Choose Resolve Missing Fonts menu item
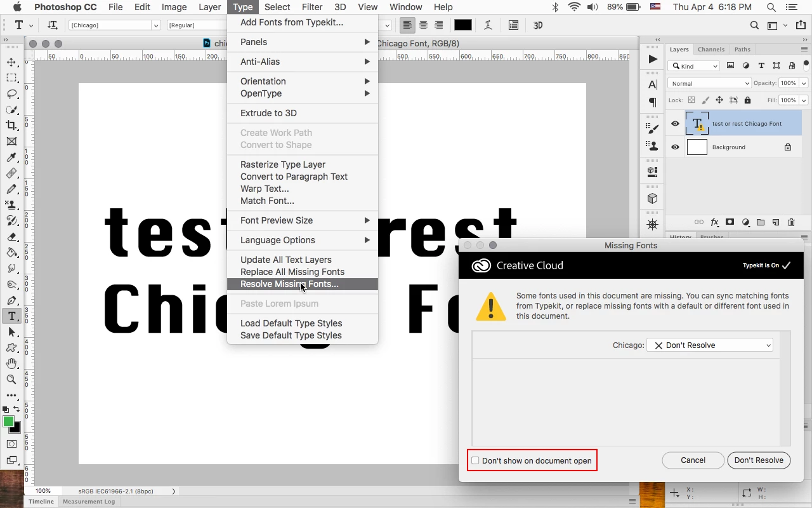 coord(303,284)
